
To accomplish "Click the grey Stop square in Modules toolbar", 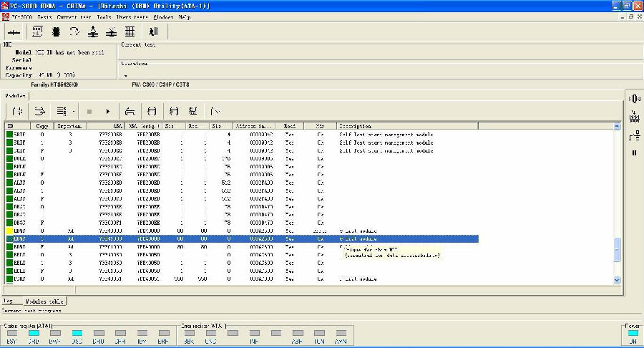I will coord(89,111).
